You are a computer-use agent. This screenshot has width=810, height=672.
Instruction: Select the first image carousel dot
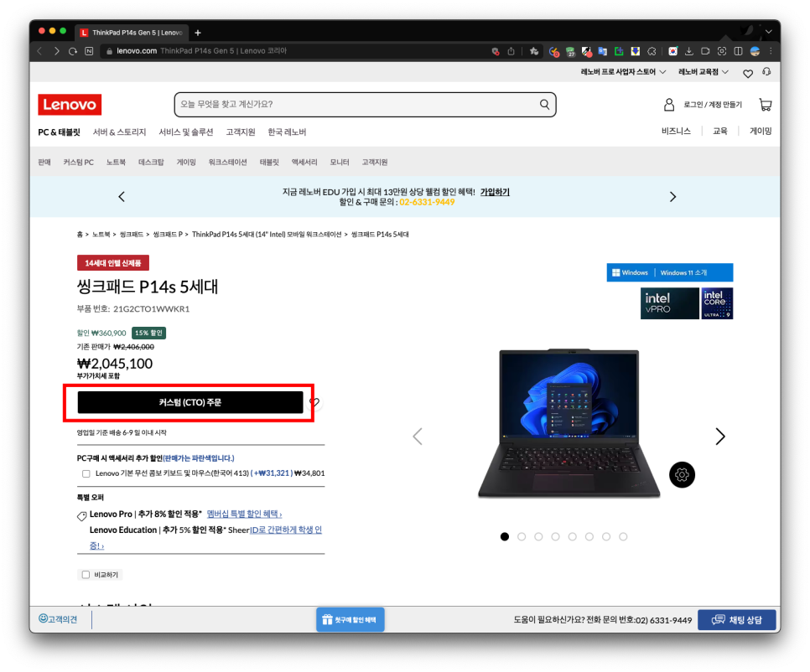coord(505,537)
